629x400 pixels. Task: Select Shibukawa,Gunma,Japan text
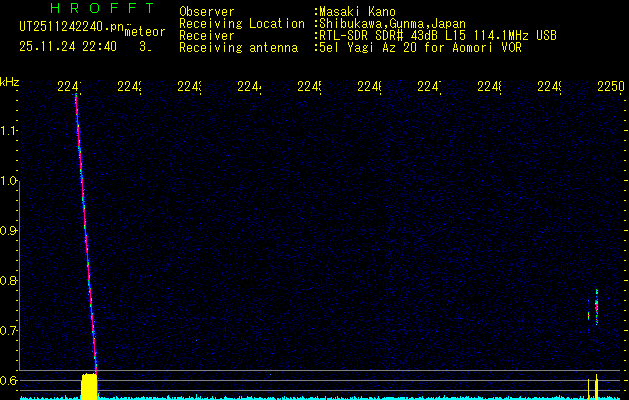[392, 24]
